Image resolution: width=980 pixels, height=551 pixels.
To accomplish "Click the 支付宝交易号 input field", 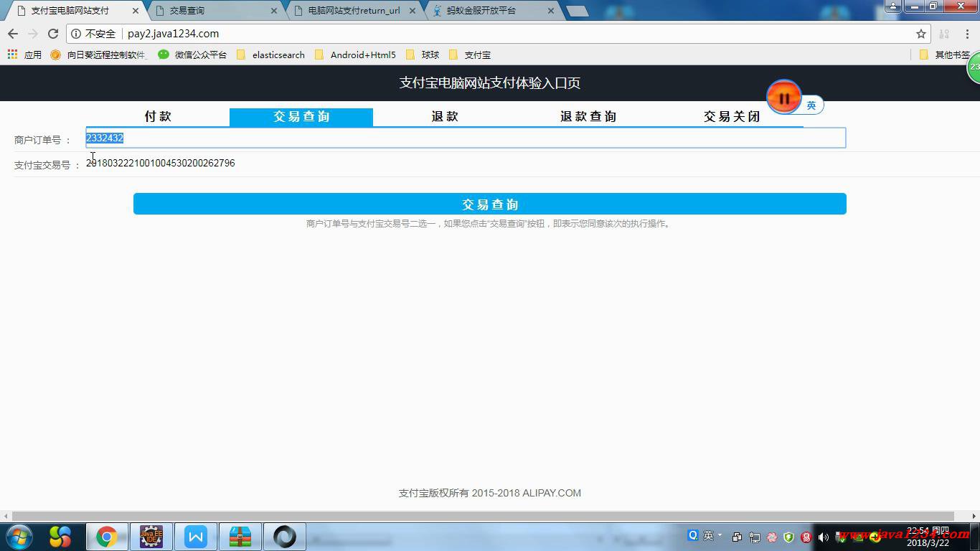I will coord(466,164).
